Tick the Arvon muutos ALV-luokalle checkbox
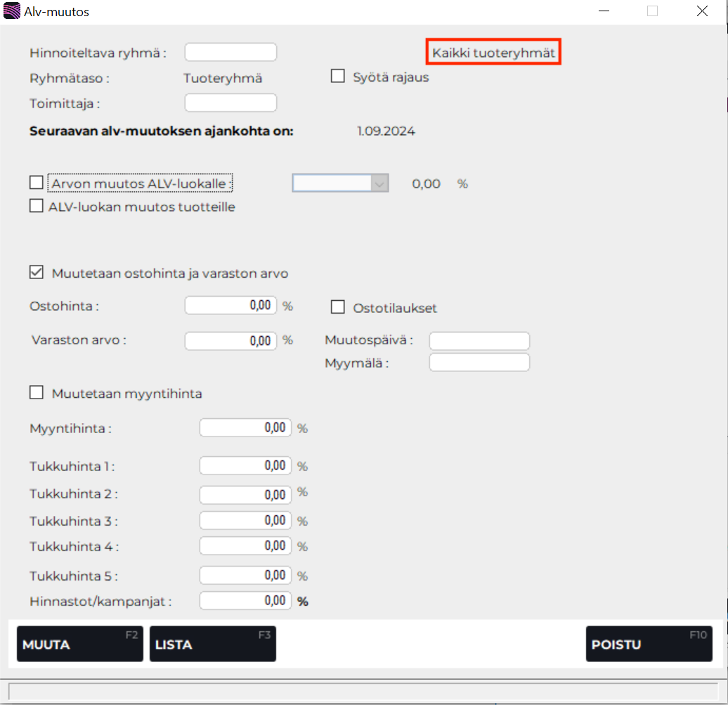The height and width of the screenshot is (705, 728). pos(36,183)
